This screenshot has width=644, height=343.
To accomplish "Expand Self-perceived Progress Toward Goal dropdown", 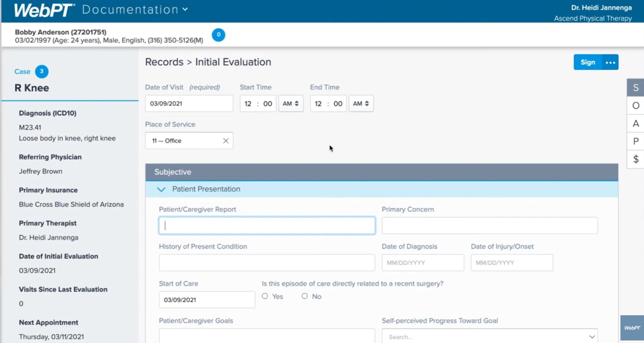I will click(591, 337).
